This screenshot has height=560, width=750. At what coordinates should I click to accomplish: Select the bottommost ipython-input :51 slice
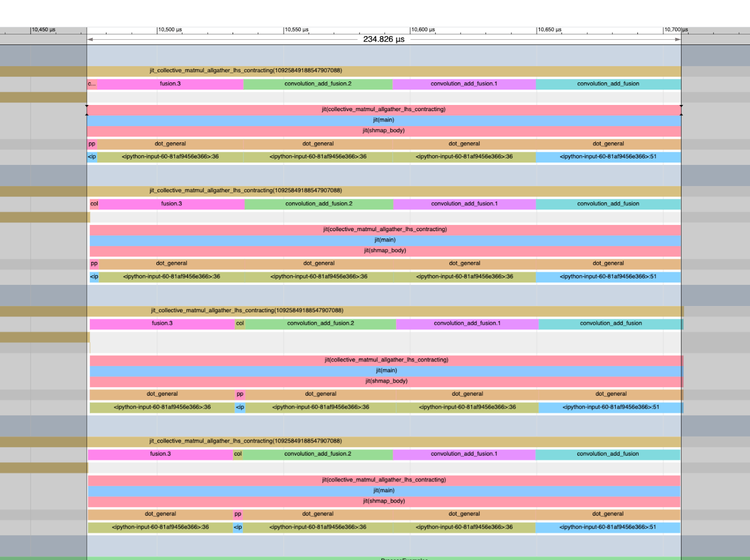click(607, 527)
